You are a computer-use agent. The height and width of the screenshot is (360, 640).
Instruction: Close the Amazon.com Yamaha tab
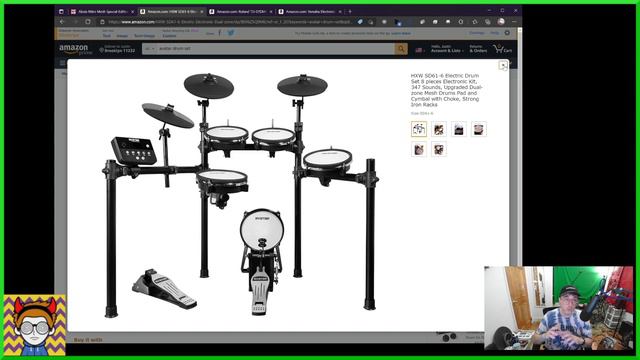(x=340, y=12)
